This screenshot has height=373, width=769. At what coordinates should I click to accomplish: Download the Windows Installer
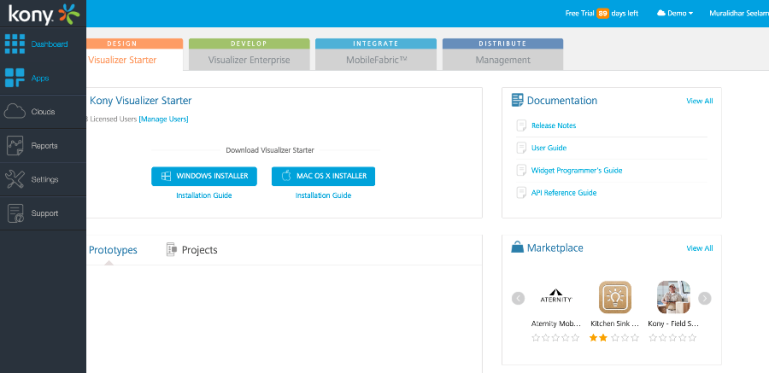(204, 176)
